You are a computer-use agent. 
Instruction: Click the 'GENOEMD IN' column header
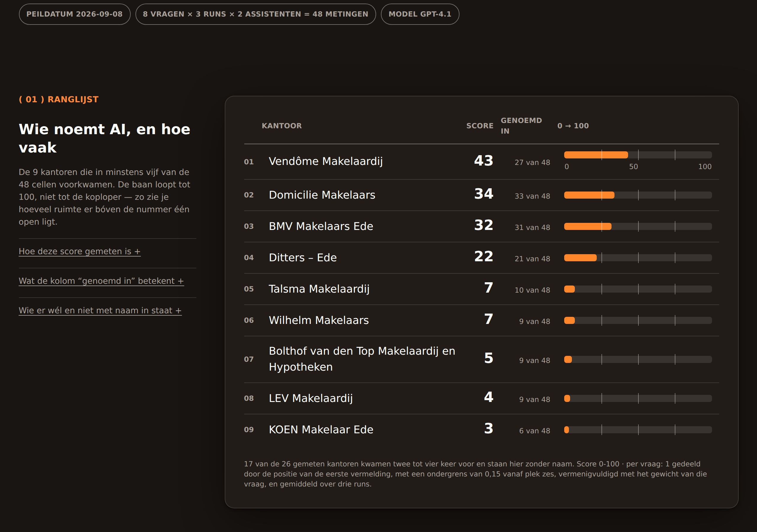521,126
